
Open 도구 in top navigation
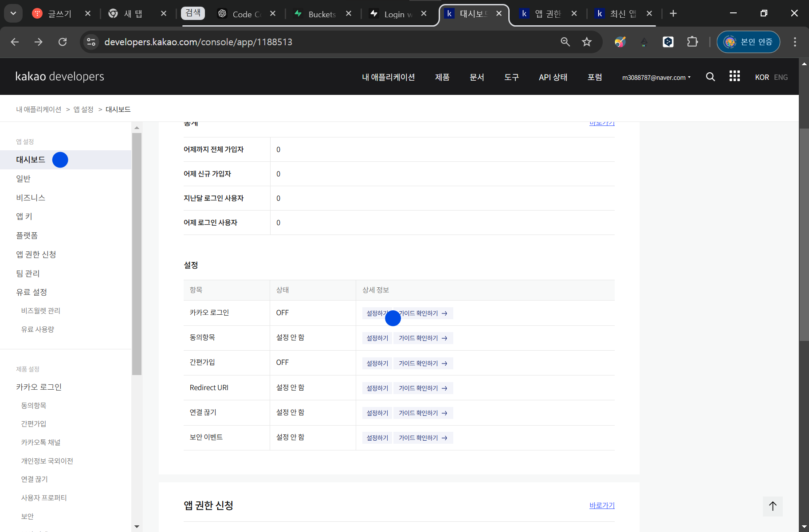click(511, 77)
